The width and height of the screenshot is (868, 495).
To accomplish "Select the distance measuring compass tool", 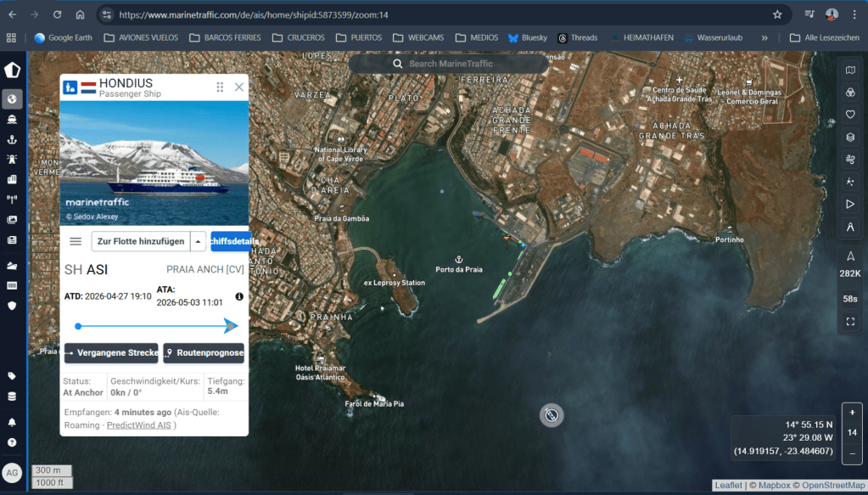I will pos(850,227).
